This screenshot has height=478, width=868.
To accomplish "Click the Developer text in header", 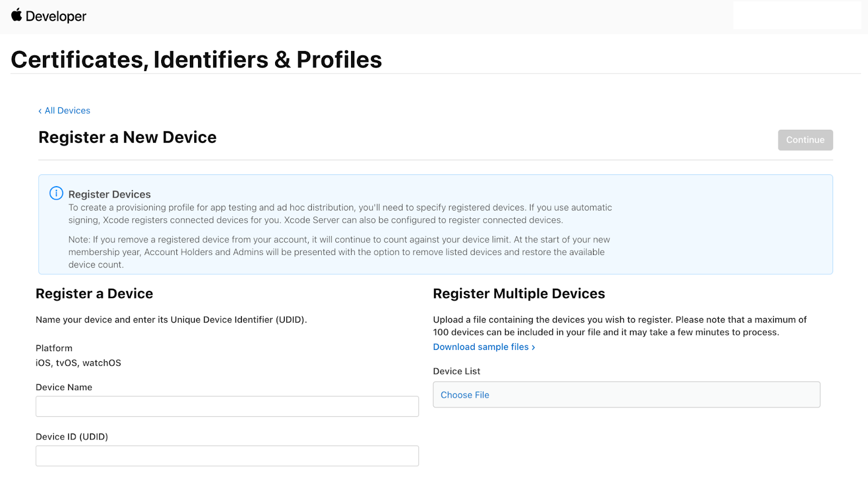I will [x=56, y=16].
